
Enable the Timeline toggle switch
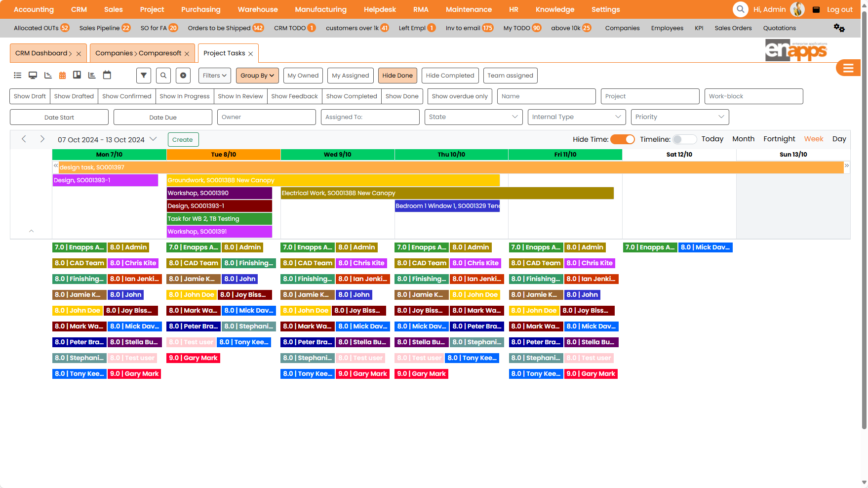tap(685, 139)
